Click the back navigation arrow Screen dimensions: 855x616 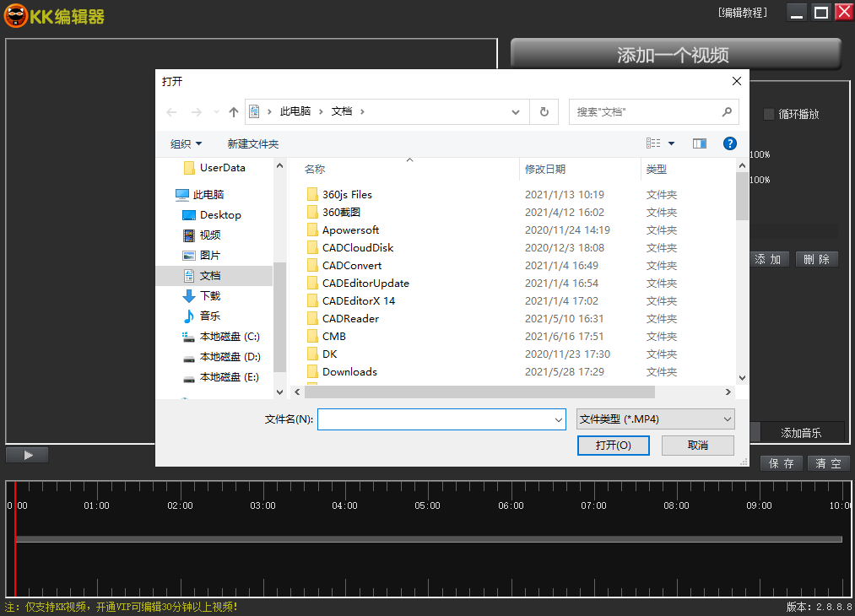(171, 111)
